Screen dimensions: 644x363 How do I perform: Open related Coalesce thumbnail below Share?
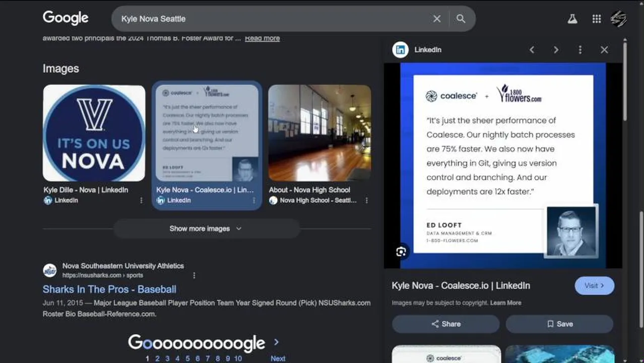tap(446, 354)
